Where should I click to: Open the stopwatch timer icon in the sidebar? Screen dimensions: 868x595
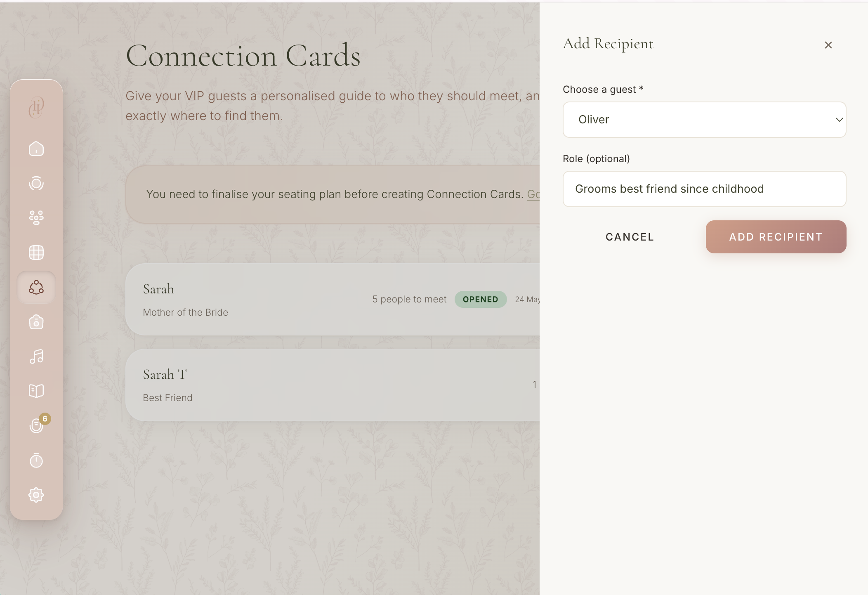36,460
